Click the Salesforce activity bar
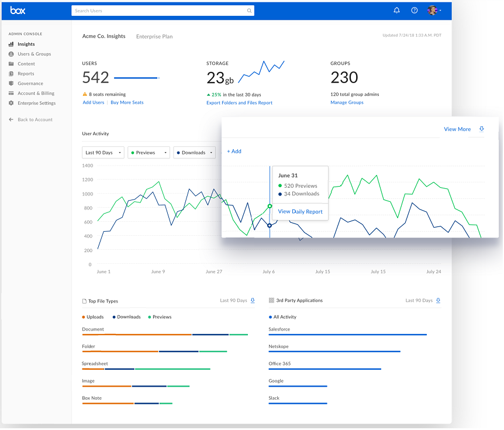Image resolution: width=504 pixels, height=430 pixels. point(348,335)
